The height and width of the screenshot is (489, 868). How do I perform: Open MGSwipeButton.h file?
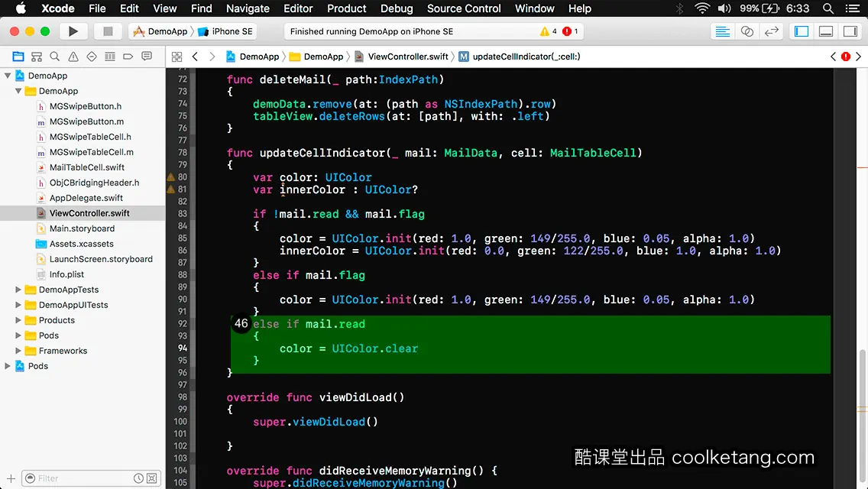coord(86,106)
